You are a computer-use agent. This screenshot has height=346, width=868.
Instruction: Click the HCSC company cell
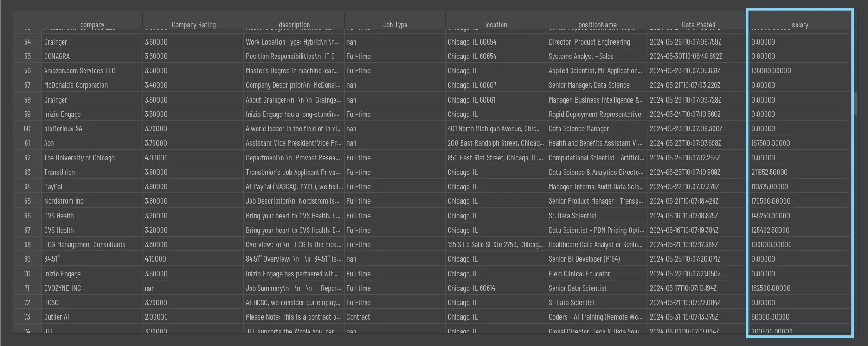92,302
